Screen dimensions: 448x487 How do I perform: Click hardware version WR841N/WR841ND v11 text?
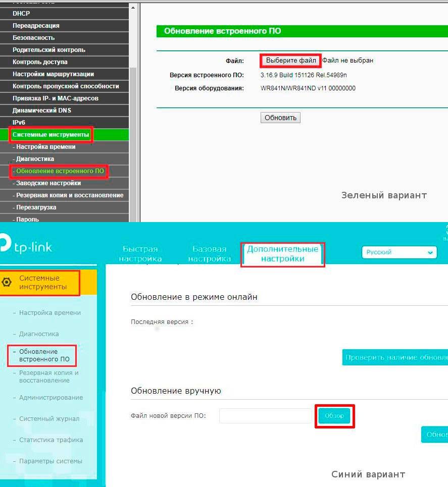[x=308, y=88]
